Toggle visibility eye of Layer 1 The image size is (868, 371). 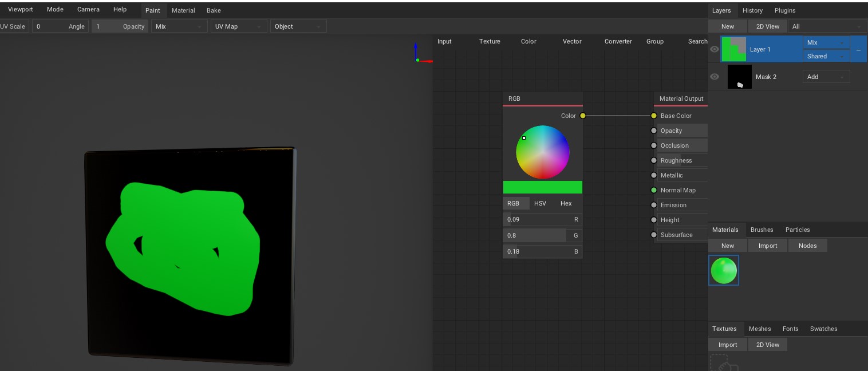point(715,49)
